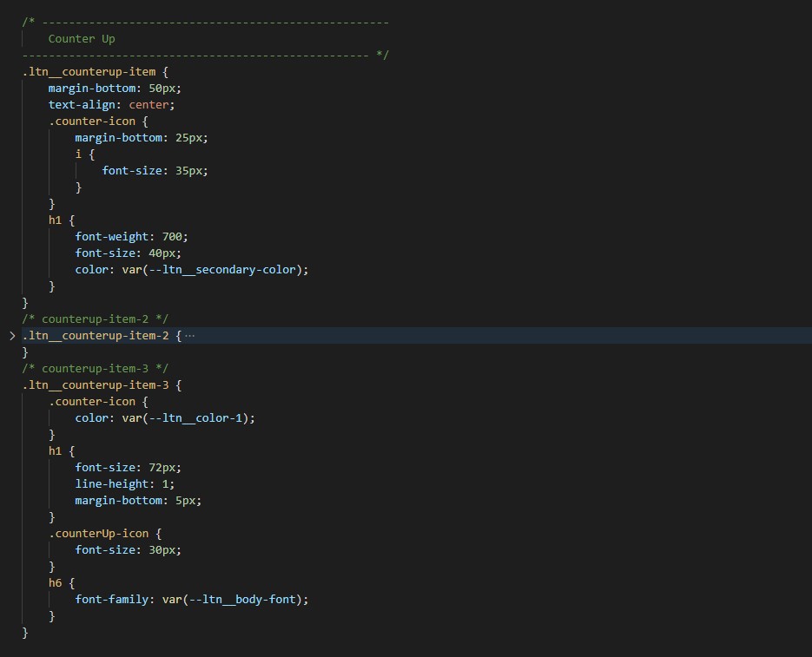The height and width of the screenshot is (657, 812).
Task: Click the 'text-align: center;' declaration
Action: pos(111,104)
